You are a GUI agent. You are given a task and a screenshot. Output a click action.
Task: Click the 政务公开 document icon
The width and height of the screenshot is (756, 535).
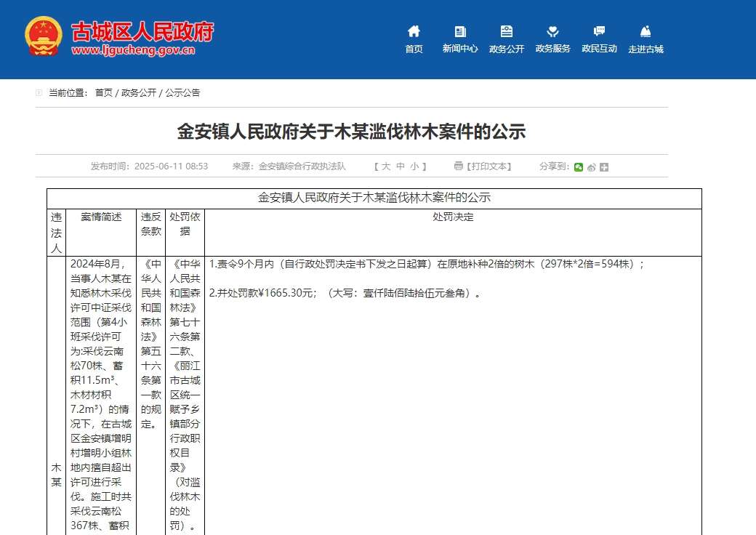click(506, 32)
